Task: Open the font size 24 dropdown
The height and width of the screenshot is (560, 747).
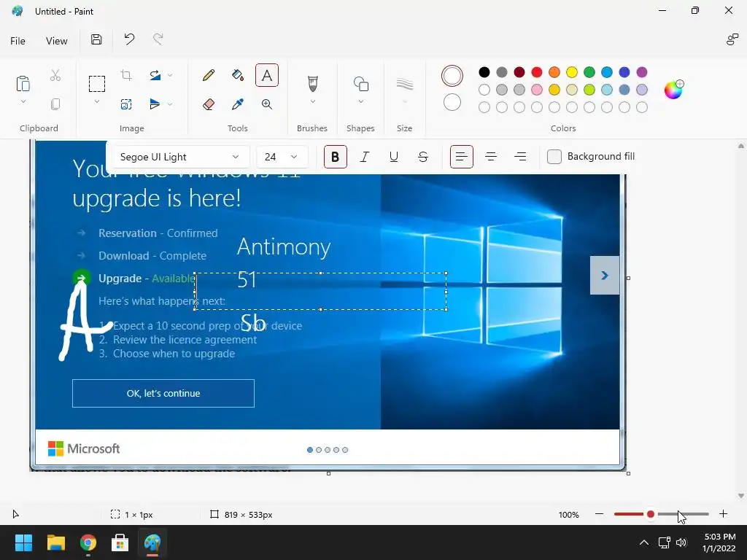Action: click(282, 157)
